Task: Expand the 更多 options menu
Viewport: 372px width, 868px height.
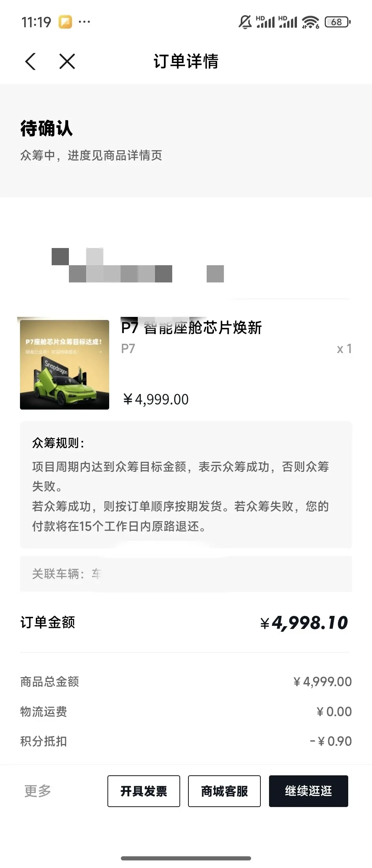Action: point(38,791)
